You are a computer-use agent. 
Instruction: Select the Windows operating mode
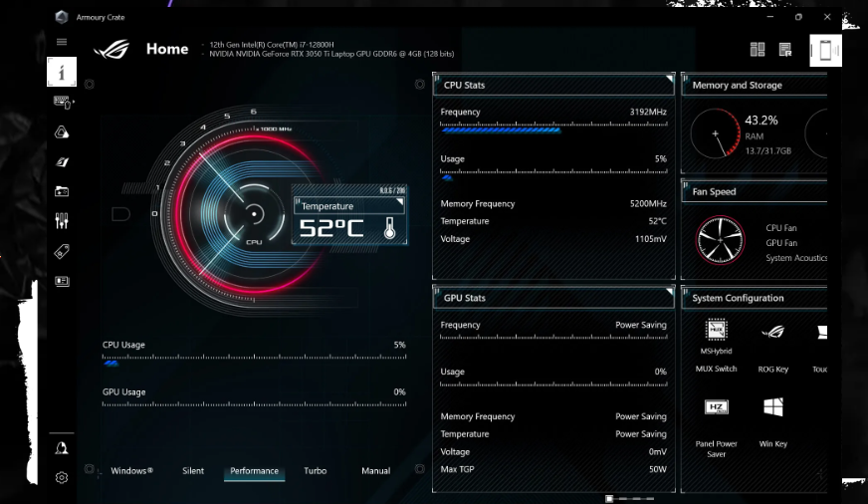tap(131, 471)
